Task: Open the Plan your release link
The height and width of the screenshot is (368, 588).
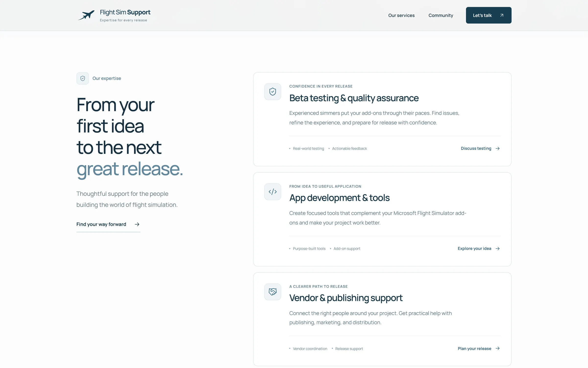Action: point(479,348)
